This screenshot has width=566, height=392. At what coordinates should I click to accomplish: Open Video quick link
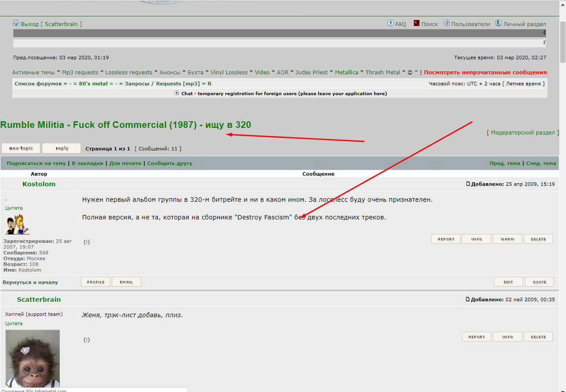pos(262,73)
